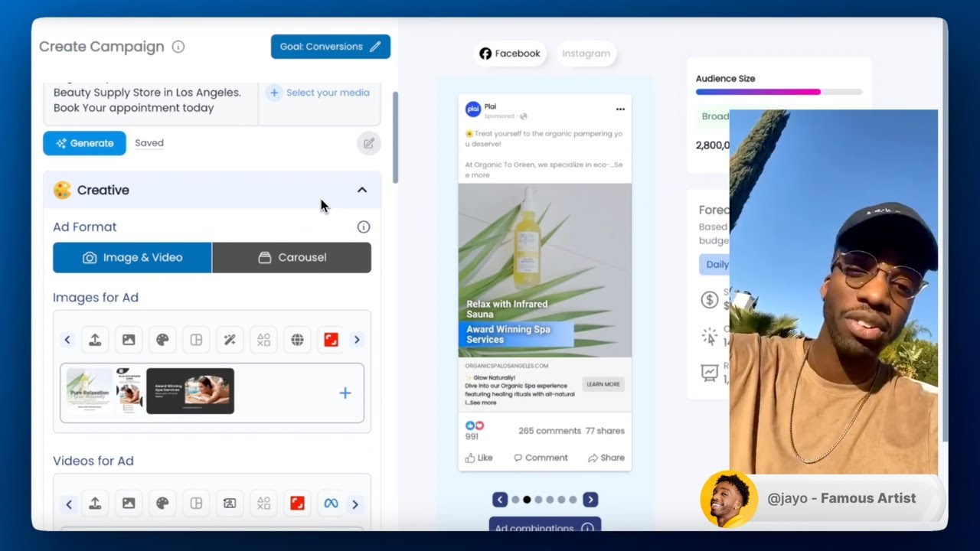Open the three-dots menu on the ad preview
Image resolution: width=980 pixels, height=551 pixels.
(620, 109)
